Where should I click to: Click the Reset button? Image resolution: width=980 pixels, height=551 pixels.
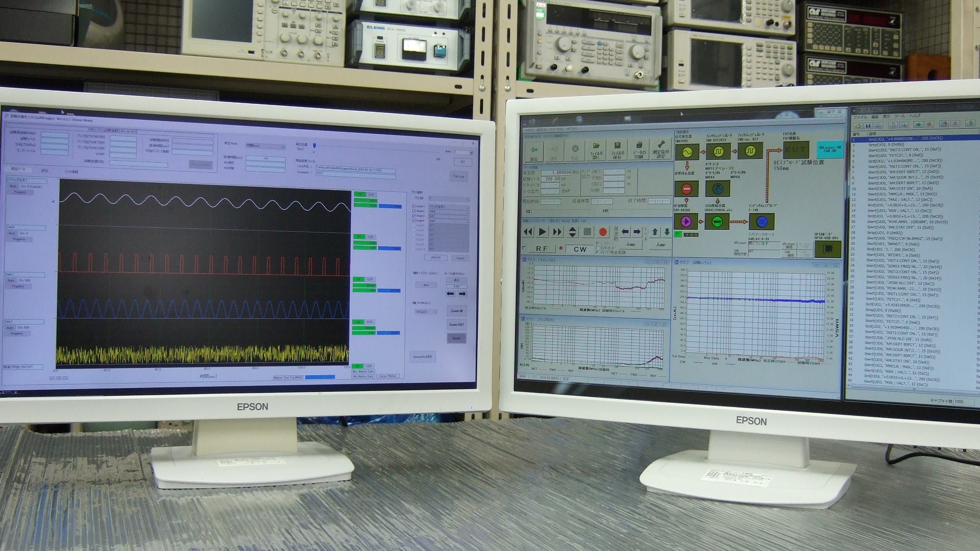coord(456,338)
